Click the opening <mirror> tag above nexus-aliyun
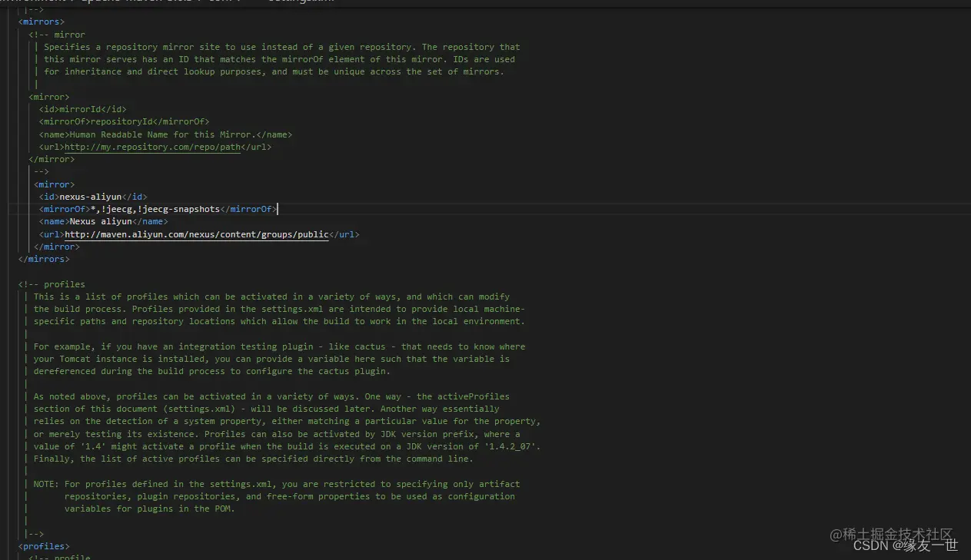This screenshot has width=971, height=560. click(x=54, y=184)
